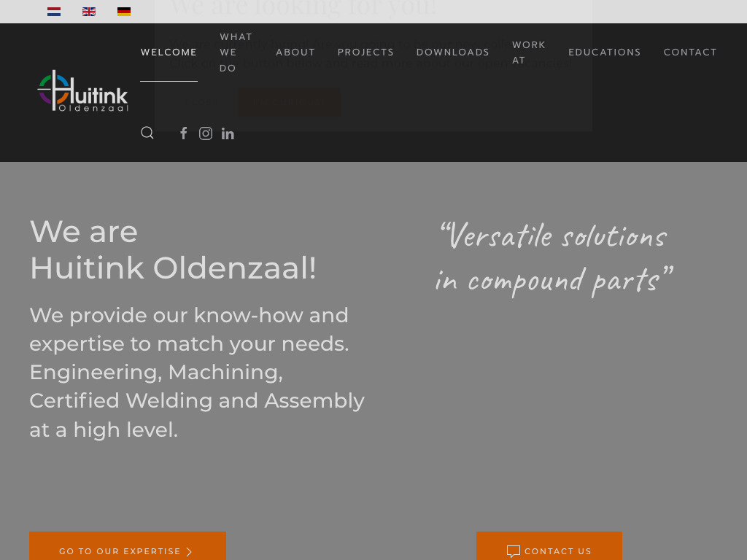Select Downloads in the navigation bar

tap(453, 52)
